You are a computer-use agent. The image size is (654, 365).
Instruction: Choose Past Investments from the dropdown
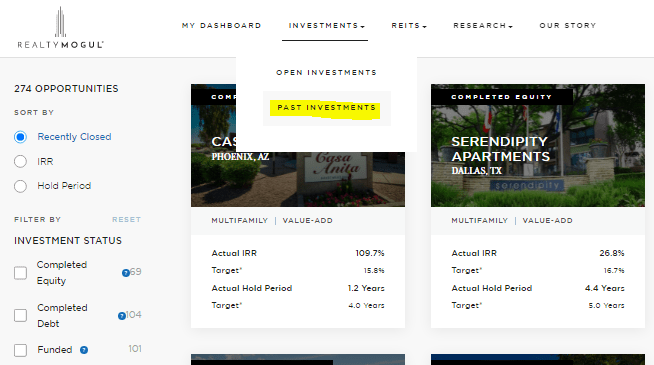point(327,108)
